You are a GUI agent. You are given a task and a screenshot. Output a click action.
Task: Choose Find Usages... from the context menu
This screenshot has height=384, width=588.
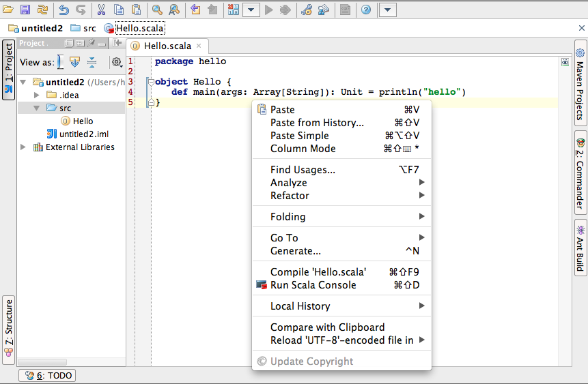tap(341, 170)
